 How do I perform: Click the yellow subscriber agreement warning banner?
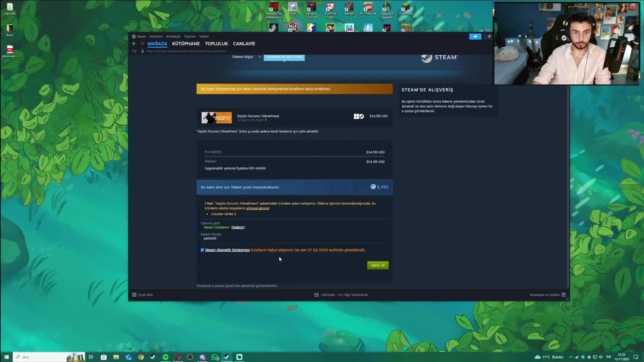[x=294, y=89]
